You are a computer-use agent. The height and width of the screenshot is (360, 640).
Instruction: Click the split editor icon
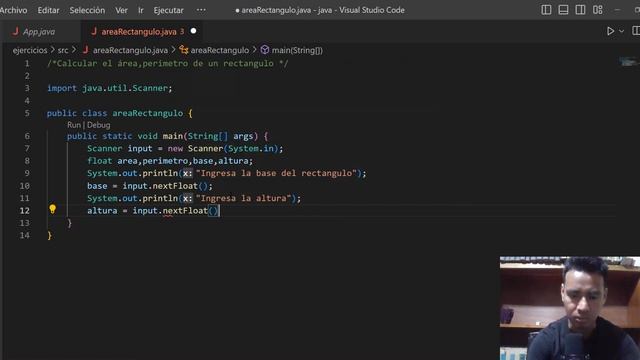(636, 31)
